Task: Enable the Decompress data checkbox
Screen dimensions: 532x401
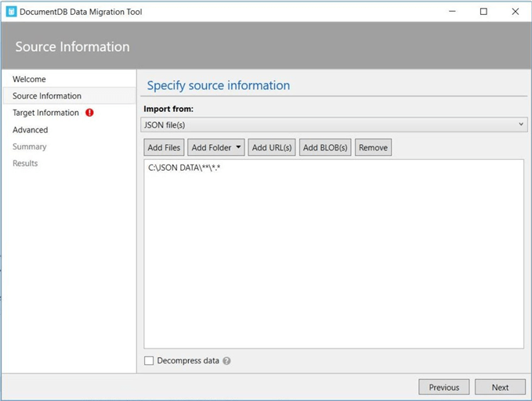Action: tap(149, 360)
